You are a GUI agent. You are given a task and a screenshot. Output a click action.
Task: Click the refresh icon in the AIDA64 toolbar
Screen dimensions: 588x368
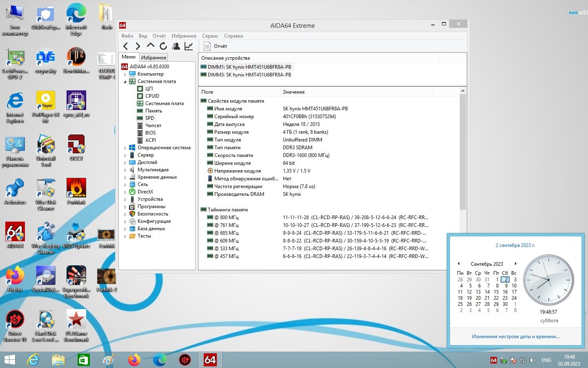[163, 46]
